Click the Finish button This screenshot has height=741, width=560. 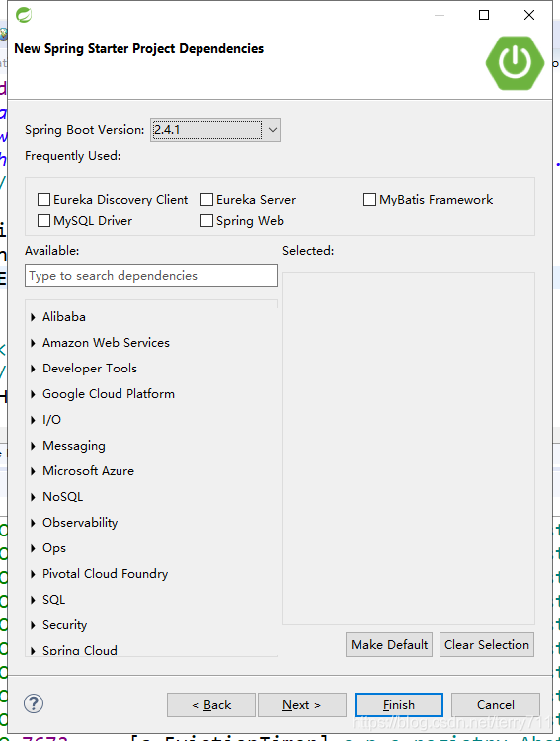[x=399, y=705]
